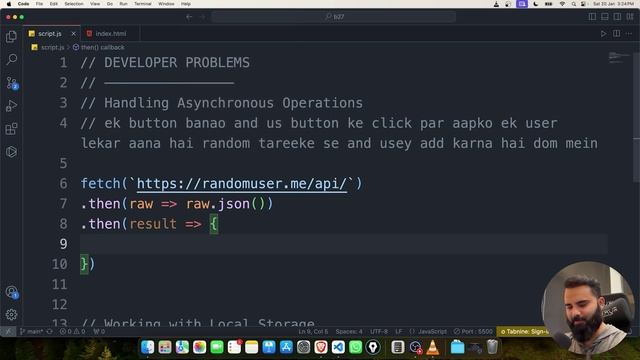
Task: Open the Accounts menu in activity bar
Action: [11, 292]
